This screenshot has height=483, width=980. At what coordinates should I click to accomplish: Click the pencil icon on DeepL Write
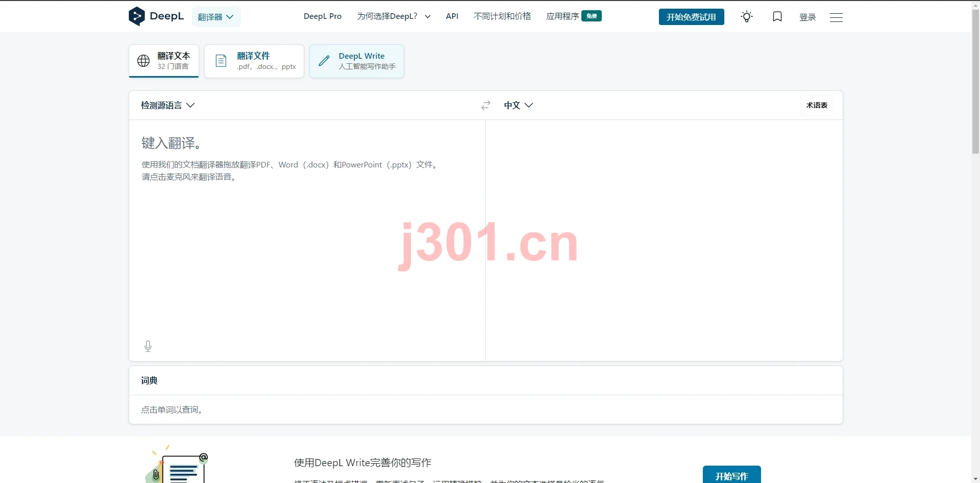pos(324,61)
